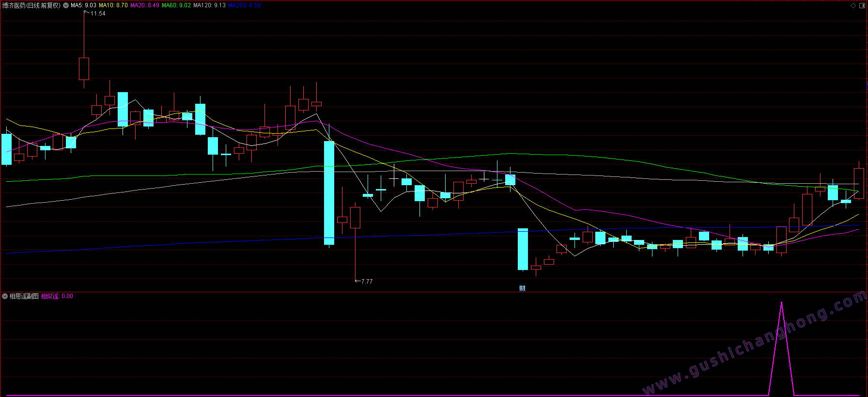Select the MA60: 9.02 label
This screenshot has width=868, height=397.
click(x=176, y=5)
